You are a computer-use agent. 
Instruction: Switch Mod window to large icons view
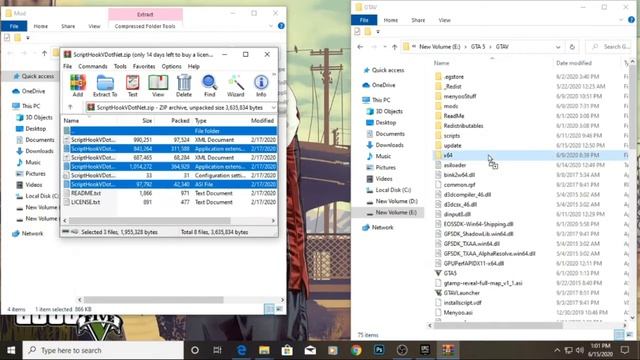point(279,309)
